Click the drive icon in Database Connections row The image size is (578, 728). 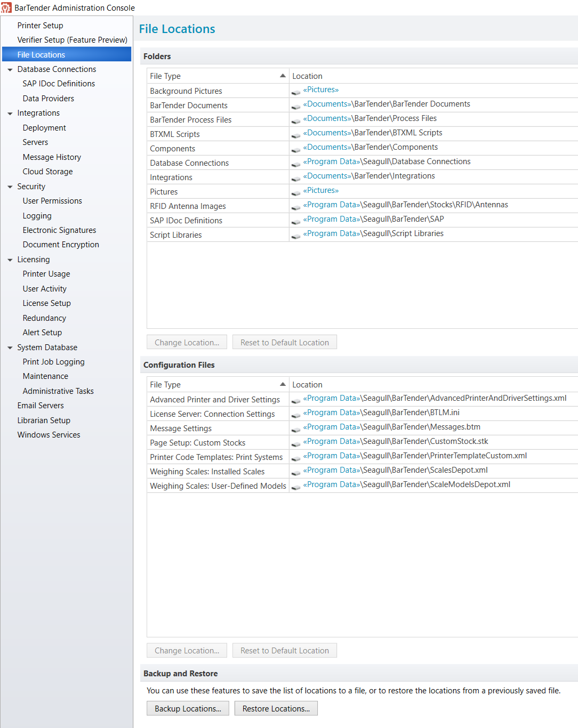pos(296,164)
